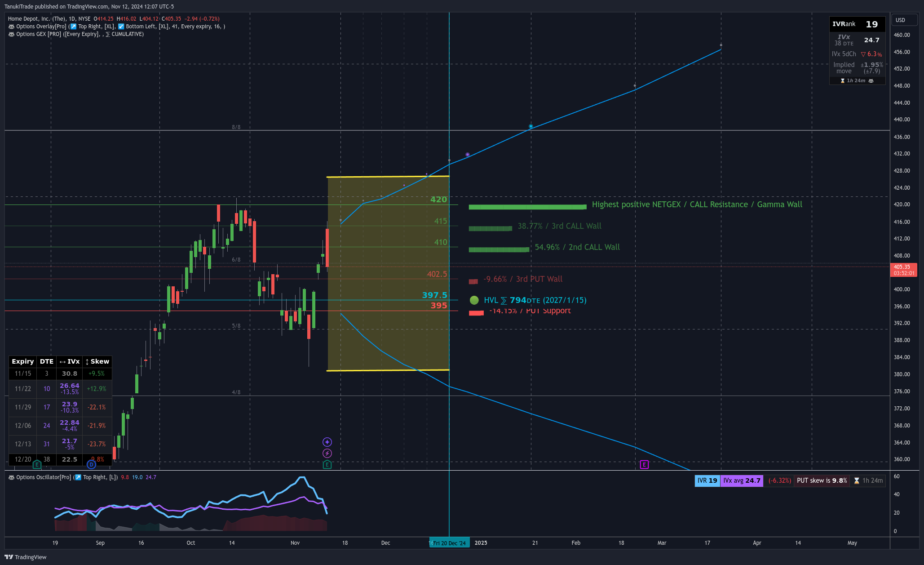The width and height of the screenshot is (924, 565).
Task: Click the TradingView logo at bottom left
Action: [26, 557]
